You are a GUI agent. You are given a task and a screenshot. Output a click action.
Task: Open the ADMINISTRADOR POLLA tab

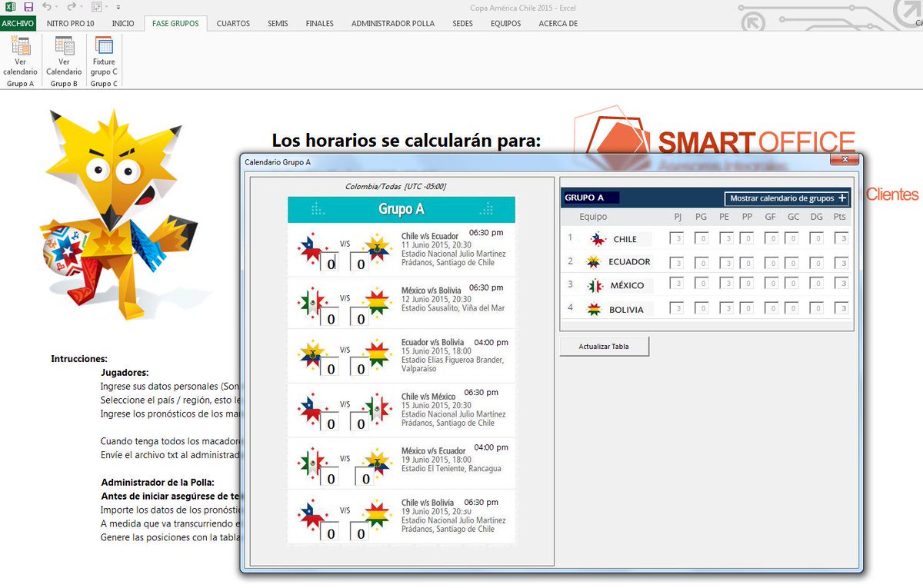(393, 24)
